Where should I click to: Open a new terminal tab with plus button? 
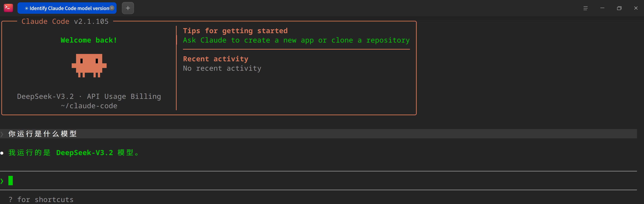[x=128, y=8]
